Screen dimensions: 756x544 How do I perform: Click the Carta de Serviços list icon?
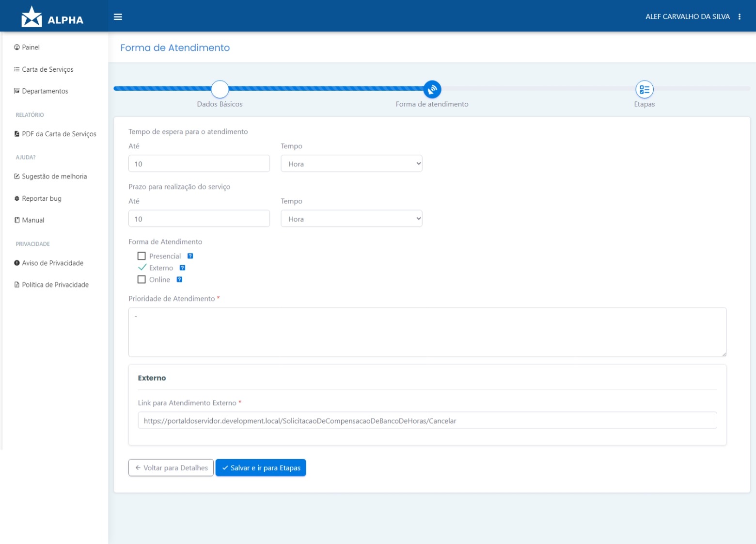click(x=17, y=69)
